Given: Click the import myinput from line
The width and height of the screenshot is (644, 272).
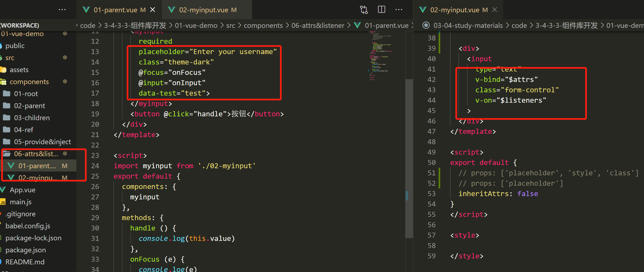Looking at the screenshot, I should point(185,166).
